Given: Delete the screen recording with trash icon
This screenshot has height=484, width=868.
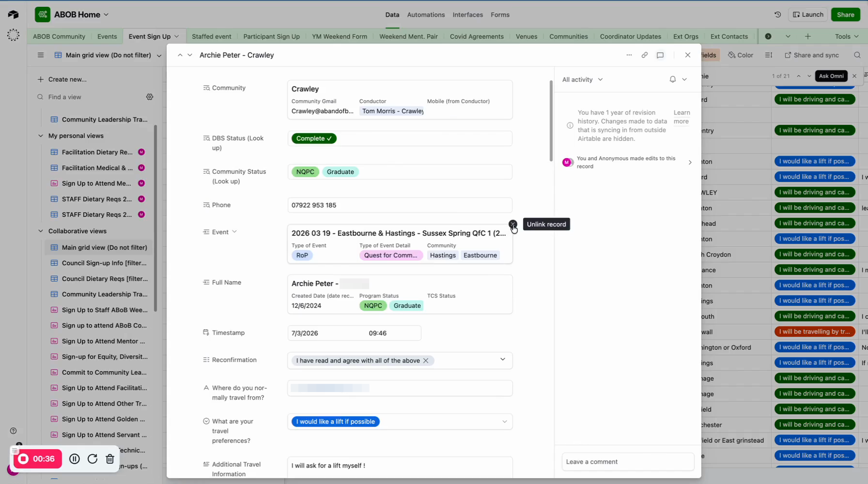Looking at the screenshot, I should 110,459.
